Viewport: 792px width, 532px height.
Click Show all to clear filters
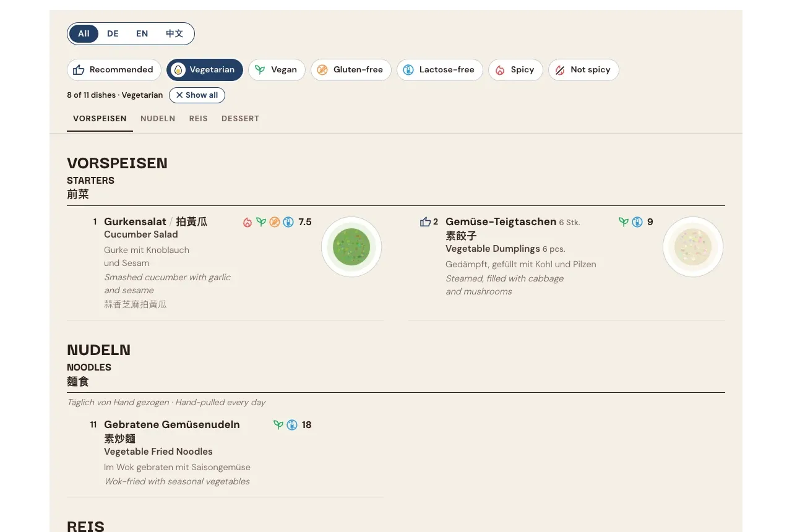point(197,95)
